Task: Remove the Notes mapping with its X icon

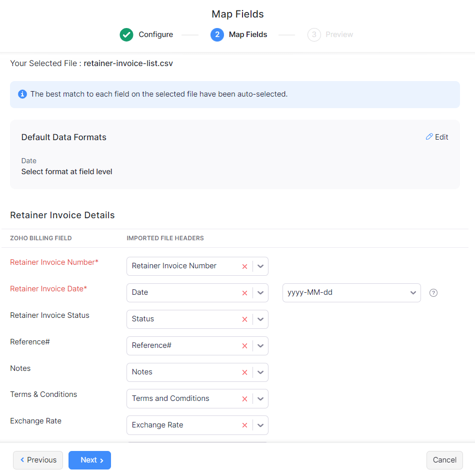Action: [x=244, y=372]
